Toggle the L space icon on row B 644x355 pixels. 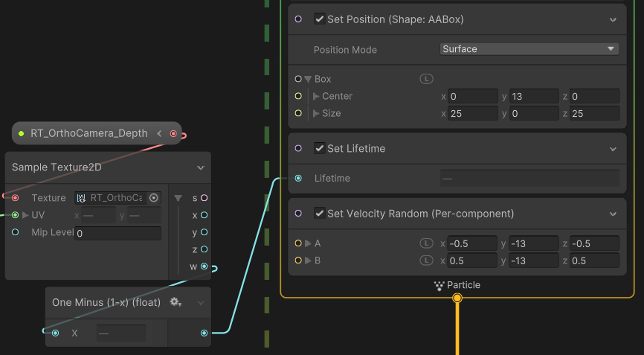[x=426, y=260]
